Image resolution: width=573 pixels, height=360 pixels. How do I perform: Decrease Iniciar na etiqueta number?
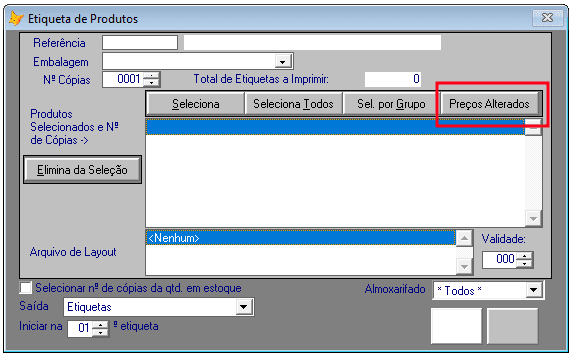(100, 332)
